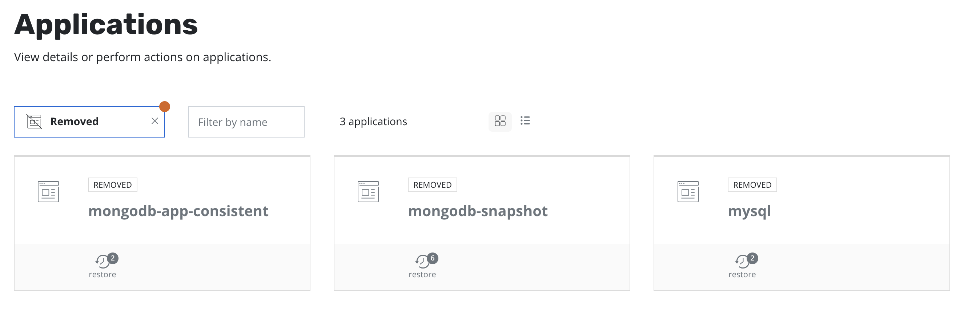This screenshot has height=310, width=980.
Task: Open the mysql application details
Action: [x=749, y=211]
